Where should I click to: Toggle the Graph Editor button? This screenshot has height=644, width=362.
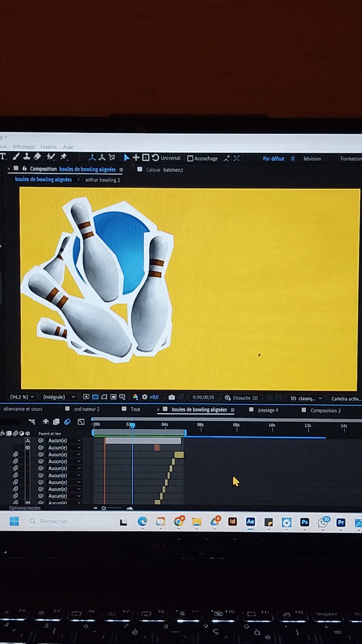pyautogui.click(x=81, y=422)
